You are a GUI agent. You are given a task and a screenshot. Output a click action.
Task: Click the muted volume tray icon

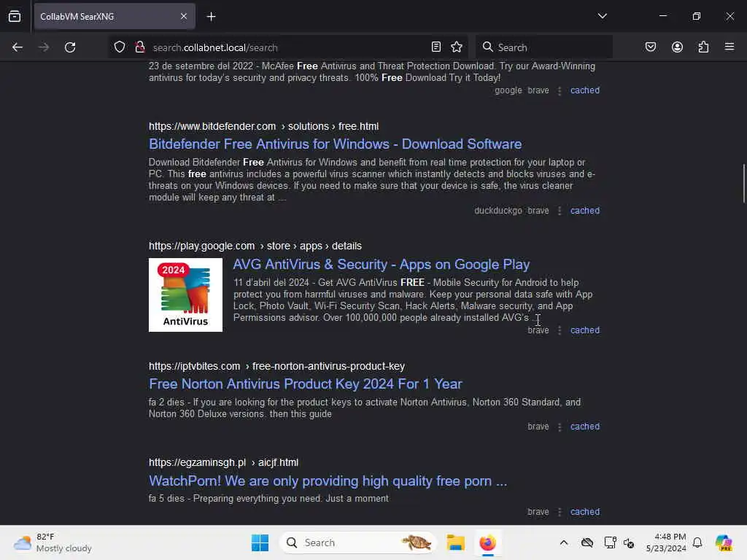coord(629,542)
